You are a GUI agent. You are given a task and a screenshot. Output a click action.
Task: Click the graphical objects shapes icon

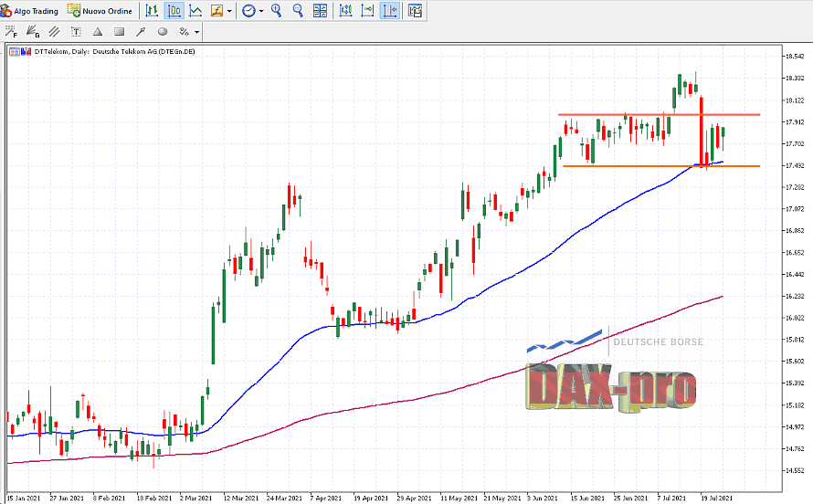tap(184, 32)
